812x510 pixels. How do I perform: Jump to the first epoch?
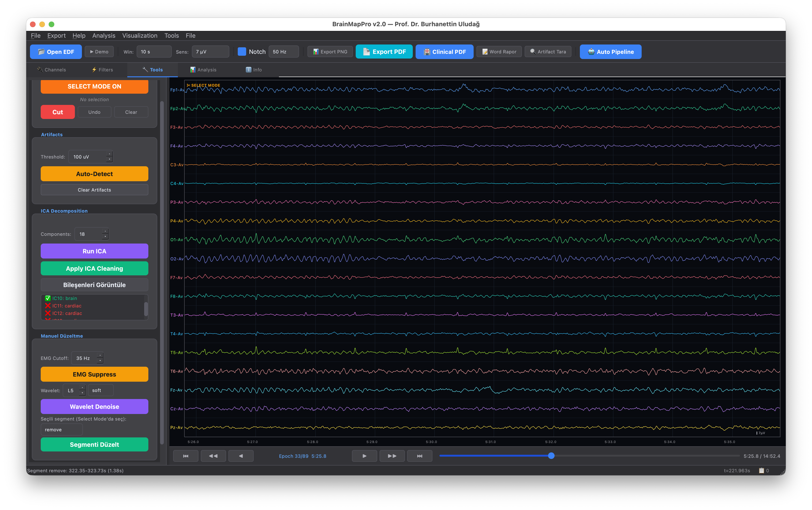click(x=186, y=456)
